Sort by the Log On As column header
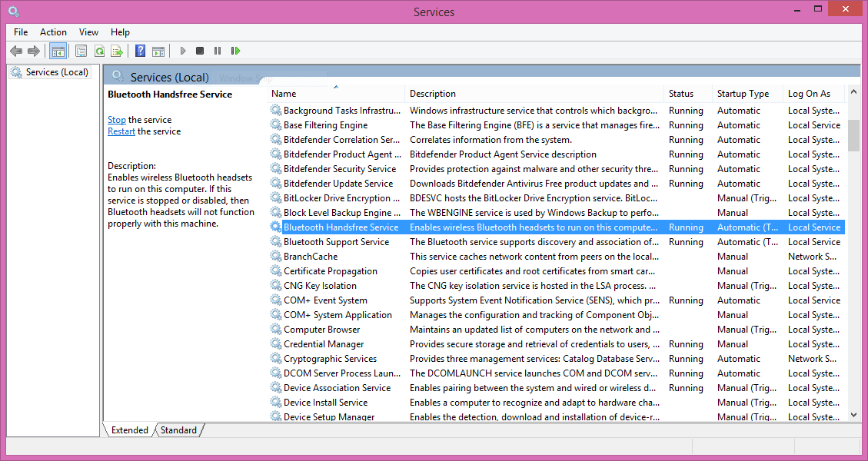 click(814, 94)
